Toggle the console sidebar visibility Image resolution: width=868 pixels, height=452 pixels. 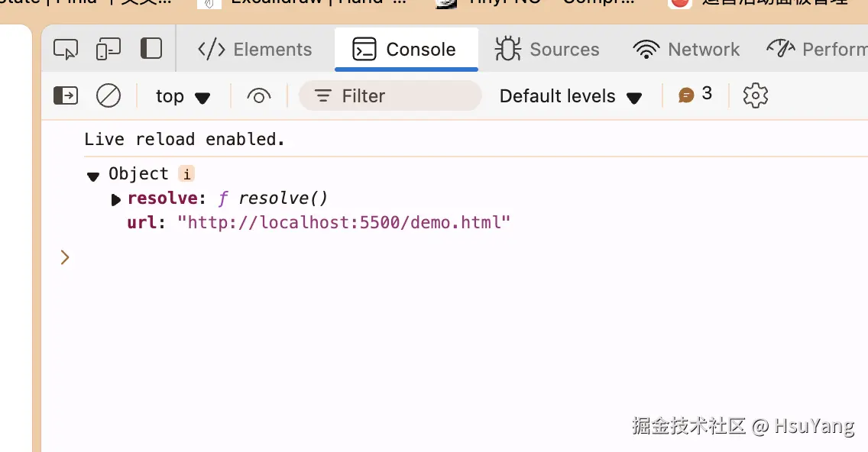point(66,95)
